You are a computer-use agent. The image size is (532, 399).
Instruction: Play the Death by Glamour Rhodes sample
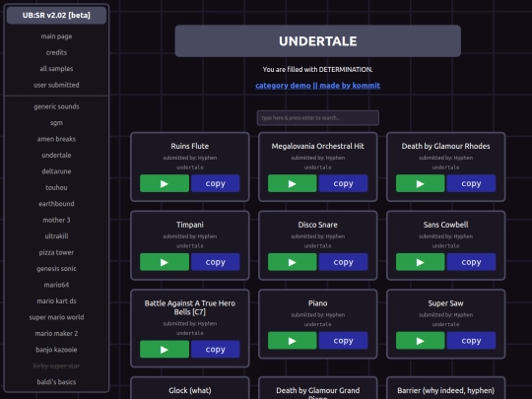[x=420, y=183]
